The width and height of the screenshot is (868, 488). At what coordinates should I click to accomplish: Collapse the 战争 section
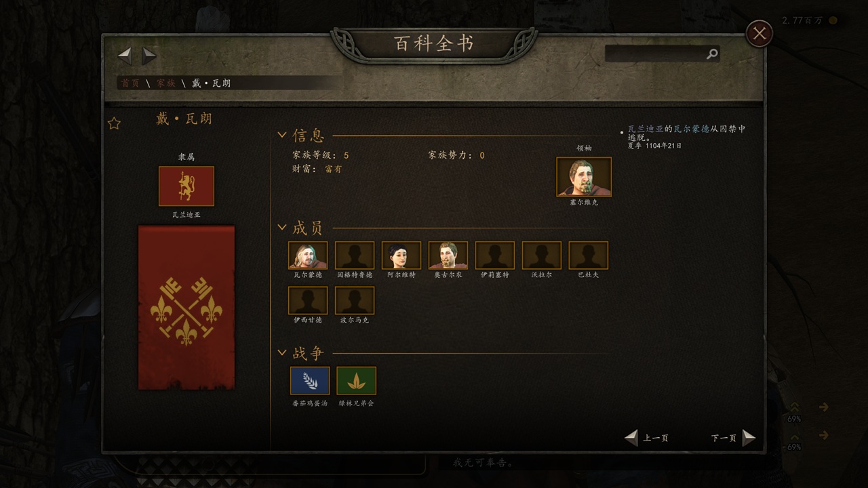click(x=283, y=352)
